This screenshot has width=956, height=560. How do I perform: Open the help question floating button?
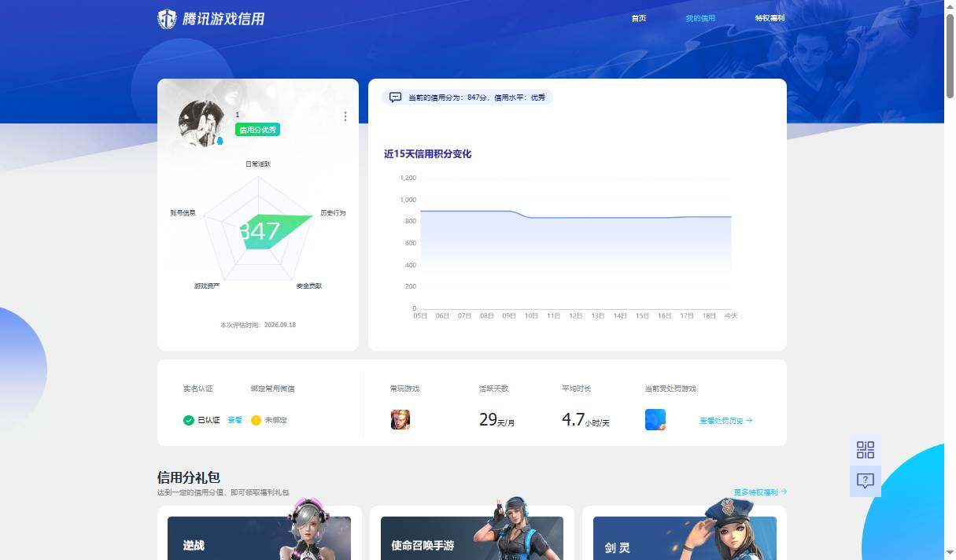point(866,481)
